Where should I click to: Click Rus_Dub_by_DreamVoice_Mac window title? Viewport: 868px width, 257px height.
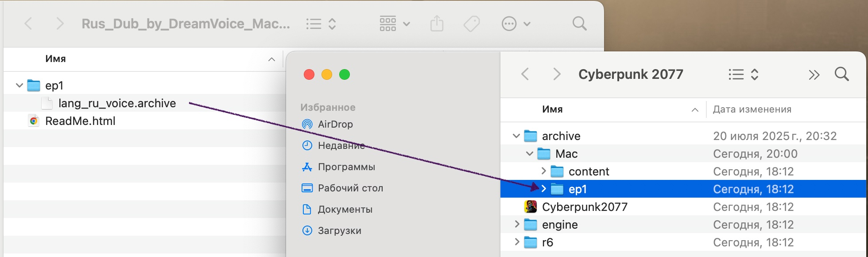pos(186,23)
